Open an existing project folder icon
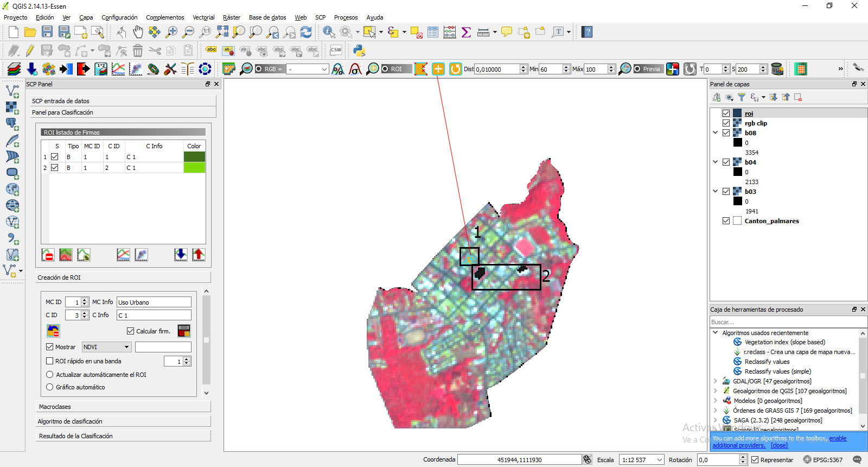868x467 pixels. [x=30, y=32]
